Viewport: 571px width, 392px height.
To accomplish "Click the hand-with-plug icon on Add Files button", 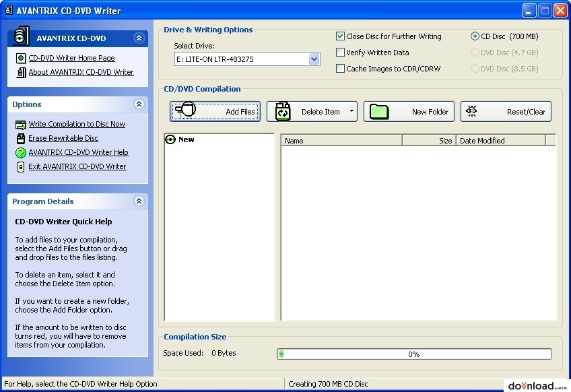I will pyautogui.click(x=185, y=110).
